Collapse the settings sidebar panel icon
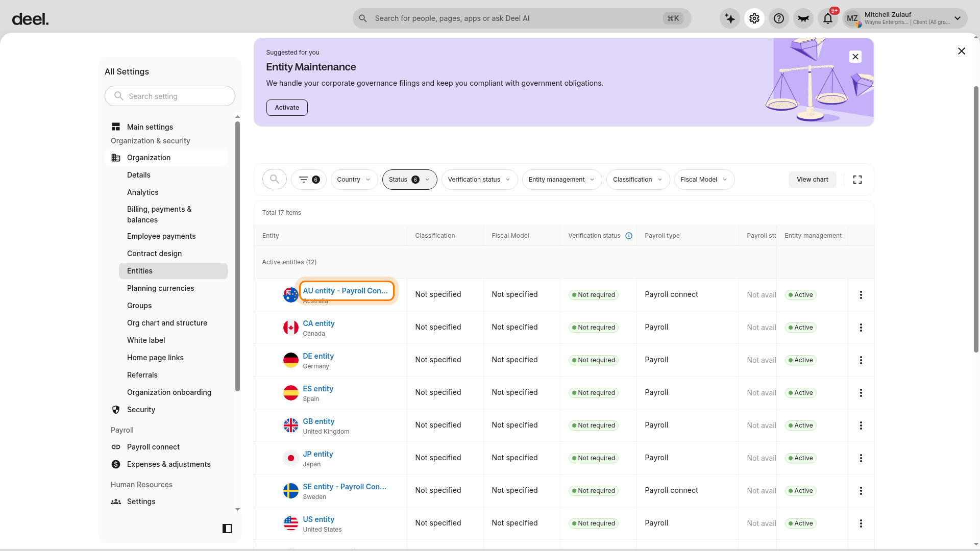Viewport: 980px width, 551px height. (227, 529)
